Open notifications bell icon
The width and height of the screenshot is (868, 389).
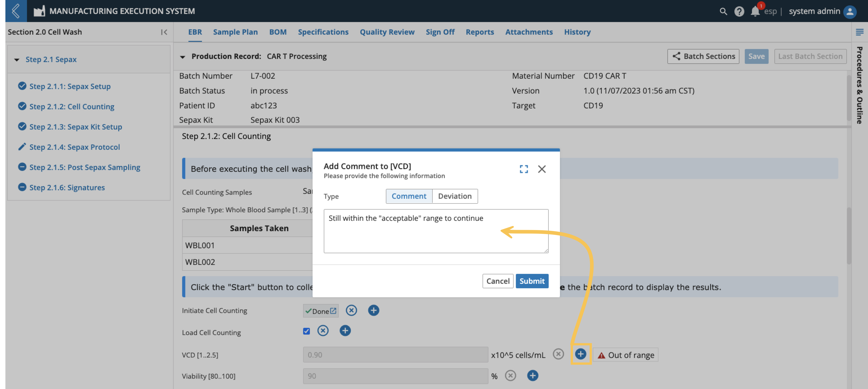(755, 11)
